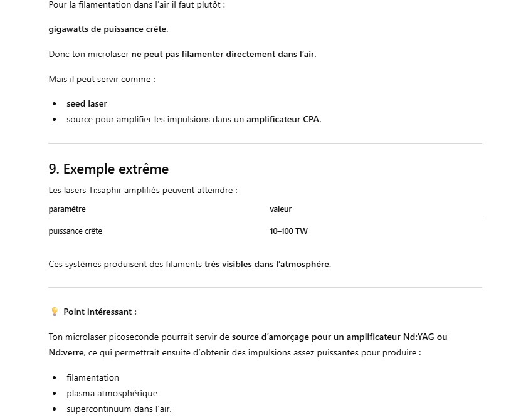Click the "amplificateur CPA" bold text

coord(283,119)
